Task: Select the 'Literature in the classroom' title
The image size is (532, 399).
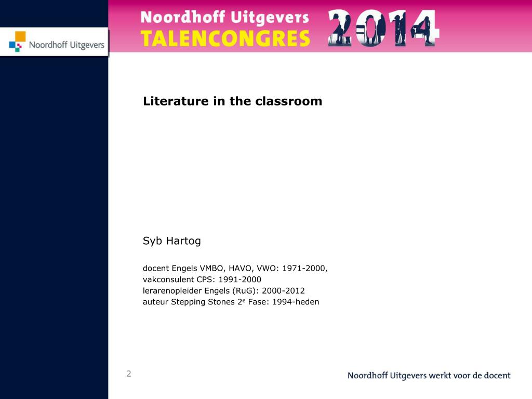Action: coord(232,101)
